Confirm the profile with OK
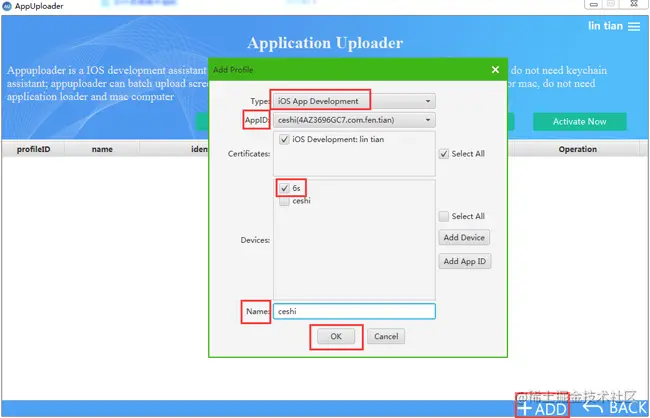The height and width of the screenshot is (418, 650). pyautogui.click(x=336, y=336)
